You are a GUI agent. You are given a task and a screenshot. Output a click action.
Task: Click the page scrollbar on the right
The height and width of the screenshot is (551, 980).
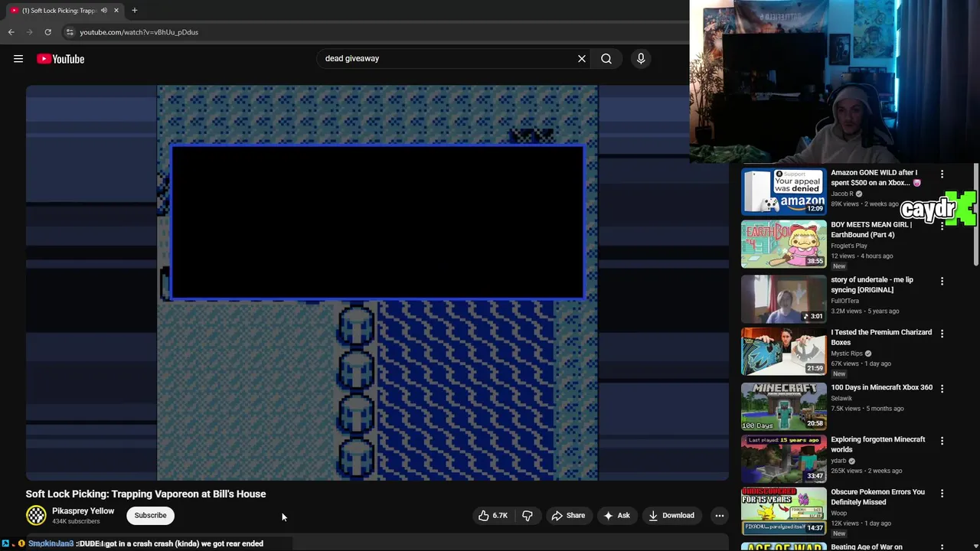click(x=975, y=214)
